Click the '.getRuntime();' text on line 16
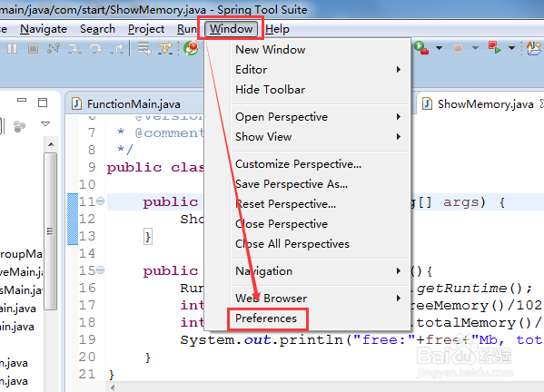 pyautogui.click(x=472, y=289)
